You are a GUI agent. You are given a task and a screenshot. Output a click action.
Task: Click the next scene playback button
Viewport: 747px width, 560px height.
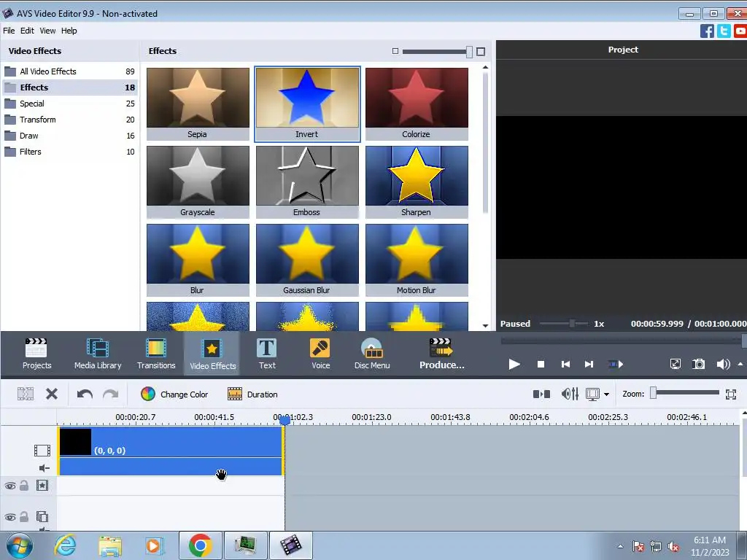pos(616,365)
